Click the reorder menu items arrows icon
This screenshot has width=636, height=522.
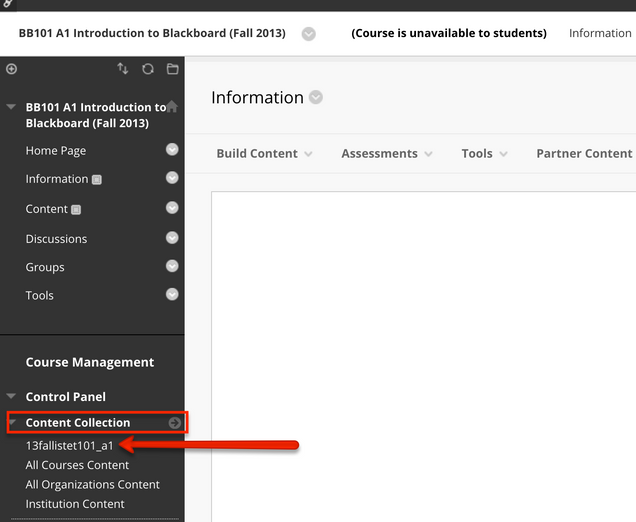pyautogui.click(x=123, y=69)
